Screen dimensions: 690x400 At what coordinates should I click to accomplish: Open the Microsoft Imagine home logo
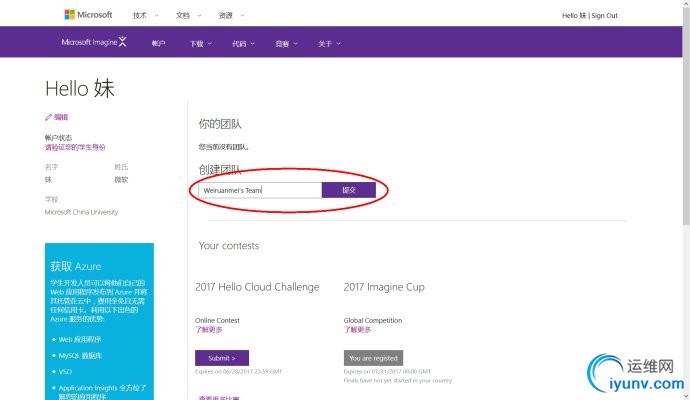pos(94,42)
